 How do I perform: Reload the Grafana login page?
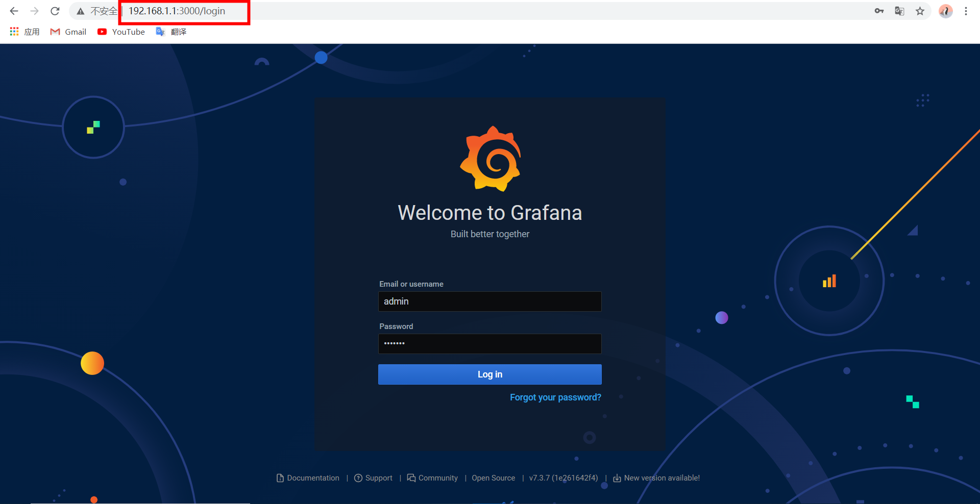[55, 11]
